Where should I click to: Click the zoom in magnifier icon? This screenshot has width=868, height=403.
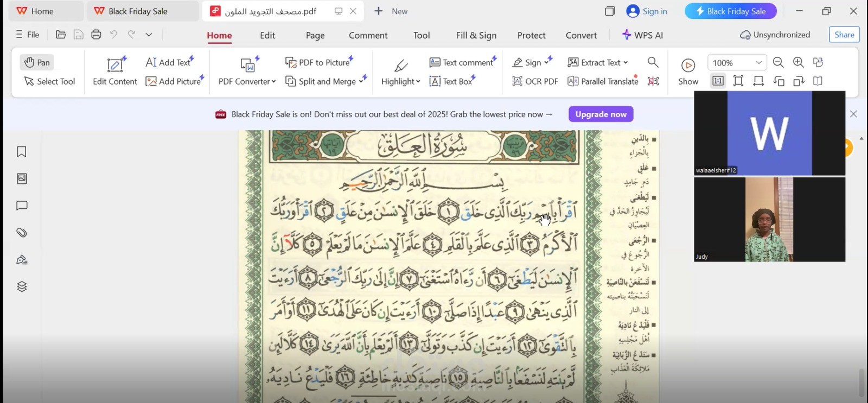(x=798, y=62)
